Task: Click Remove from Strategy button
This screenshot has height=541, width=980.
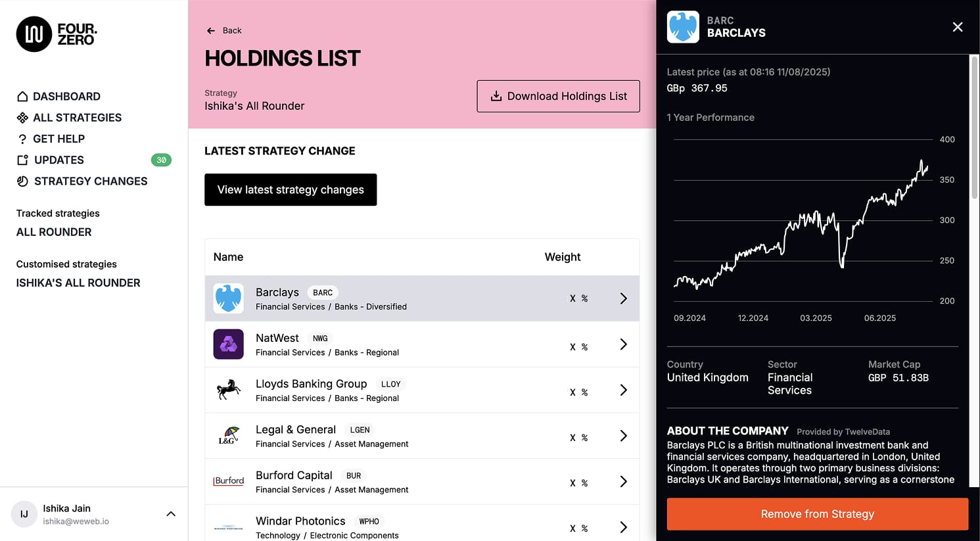Action: click(818, 514)
